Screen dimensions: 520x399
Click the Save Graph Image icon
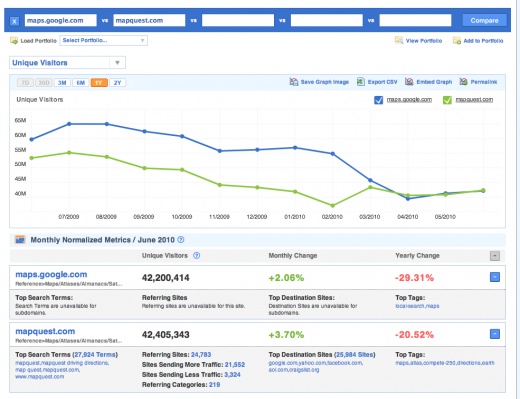294,82
